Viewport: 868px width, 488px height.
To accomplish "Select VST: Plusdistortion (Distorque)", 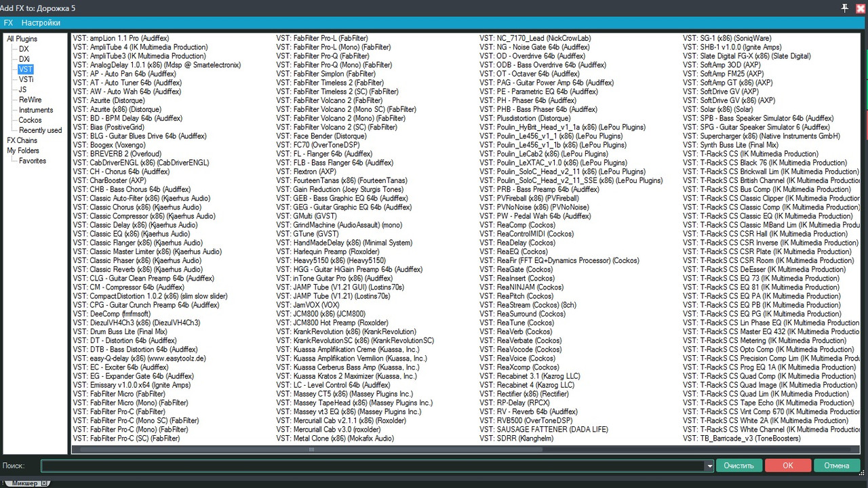I will [526, 119].
